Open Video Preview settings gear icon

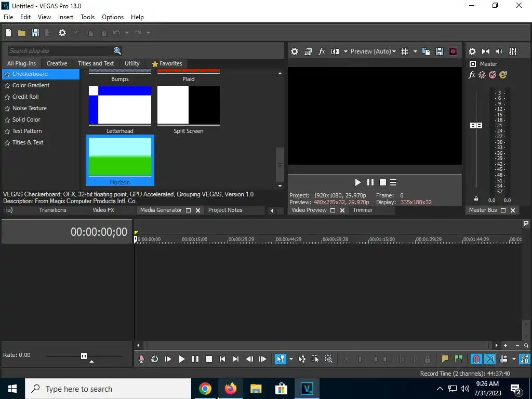295,51
